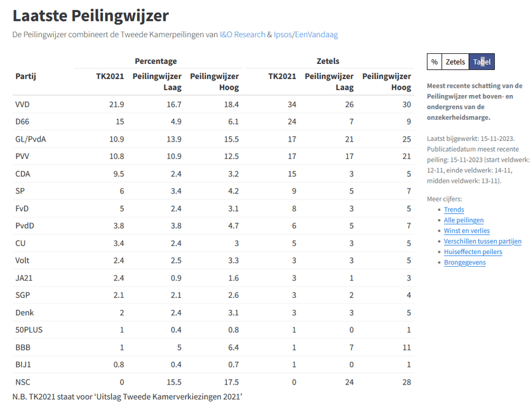Click the Zetels group header in table
532x411 pixels.
(328, 61)
